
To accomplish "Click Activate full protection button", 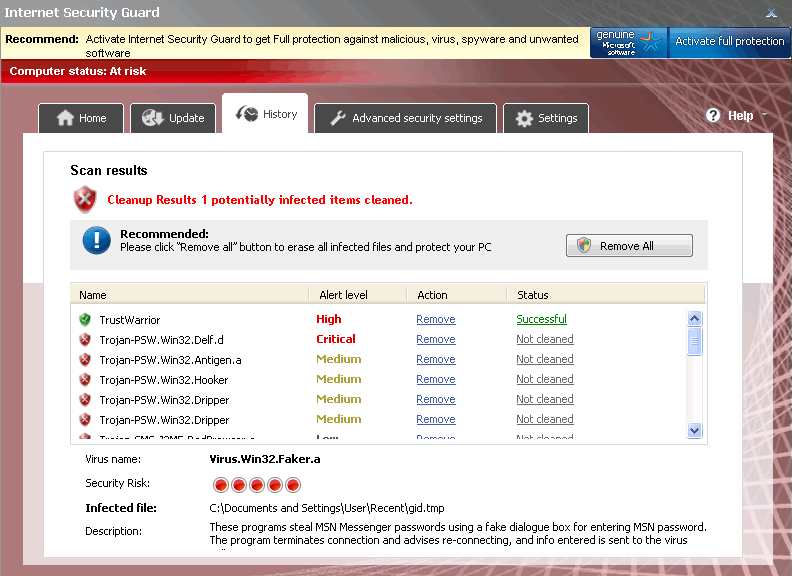I will 729,42.
